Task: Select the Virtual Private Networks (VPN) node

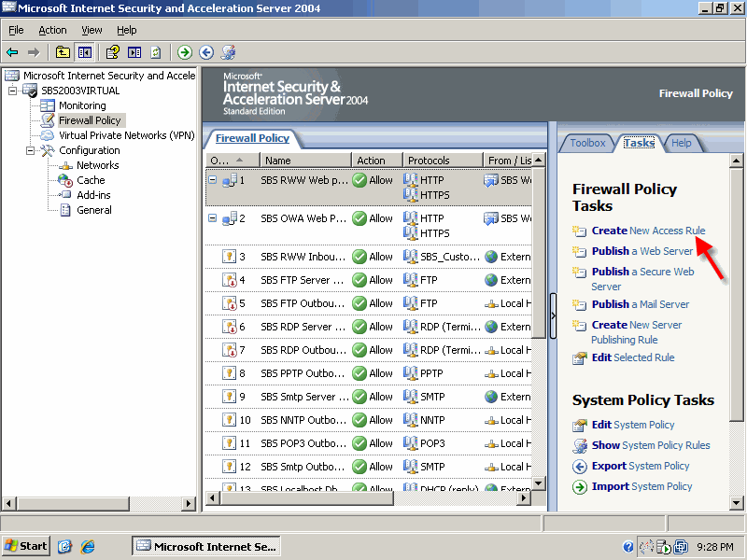Action: 126,135
